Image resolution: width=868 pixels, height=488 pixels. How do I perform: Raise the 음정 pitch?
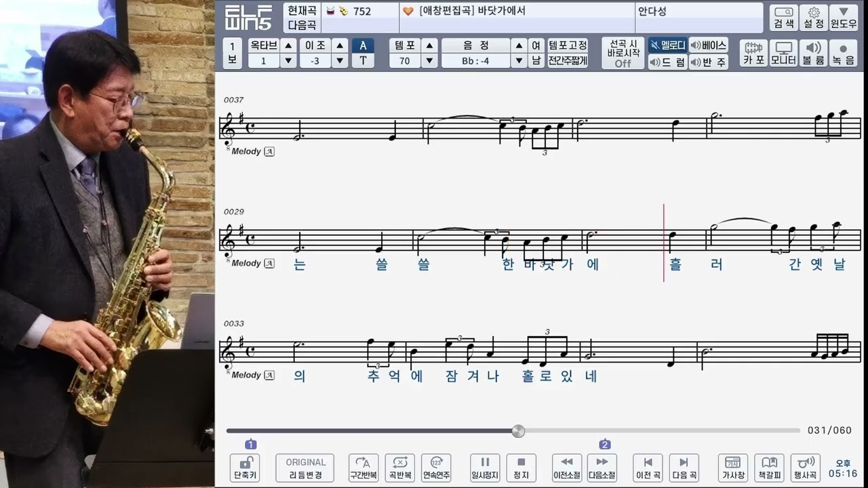click(519, 45)
